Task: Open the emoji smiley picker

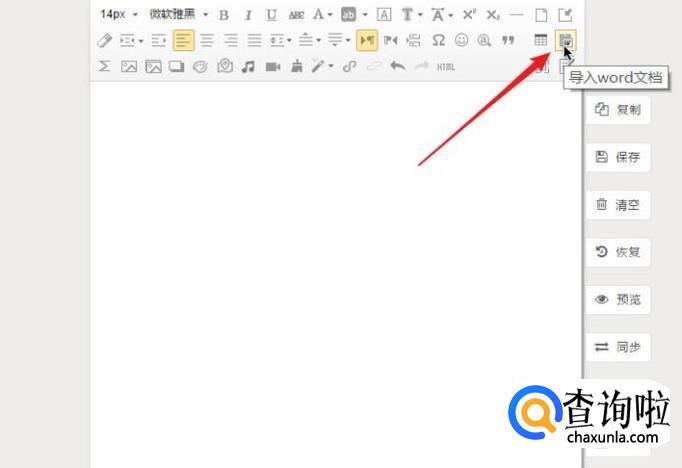Action: pos(462,40)
